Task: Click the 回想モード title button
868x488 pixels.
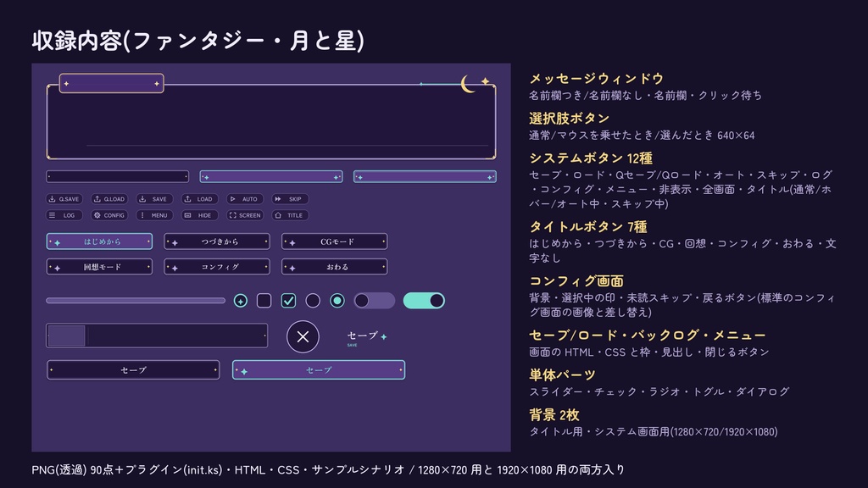Action: (100, 267)
